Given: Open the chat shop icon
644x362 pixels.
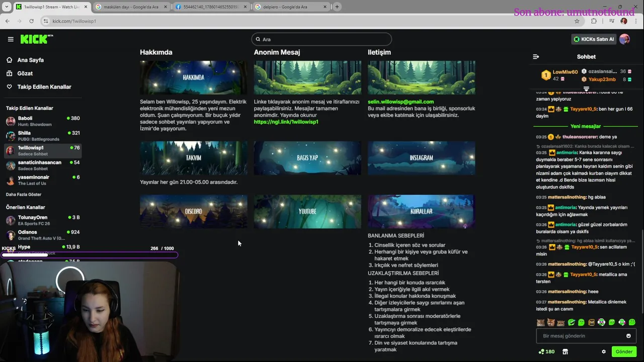Looking at the screenshot, I should point(565,351).
